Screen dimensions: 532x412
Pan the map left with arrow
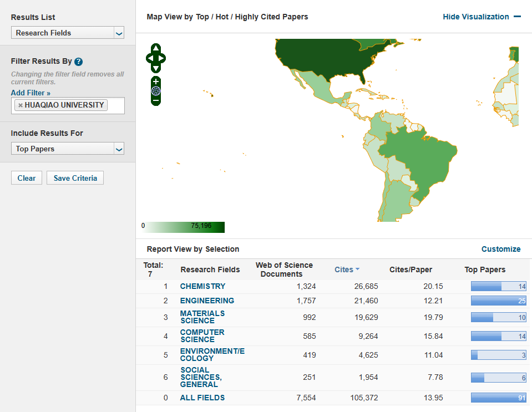149,58
